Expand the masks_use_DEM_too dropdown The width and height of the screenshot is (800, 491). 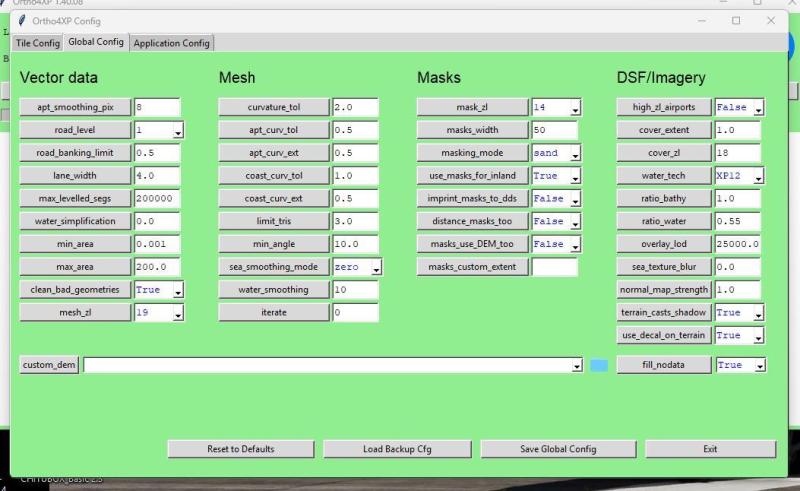point(575,246)
